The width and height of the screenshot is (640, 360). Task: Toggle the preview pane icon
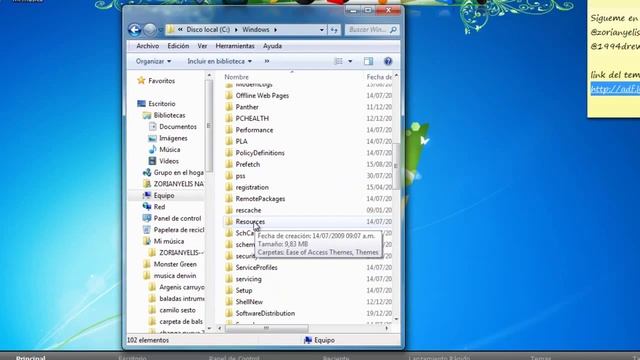[x=368, y=61]
